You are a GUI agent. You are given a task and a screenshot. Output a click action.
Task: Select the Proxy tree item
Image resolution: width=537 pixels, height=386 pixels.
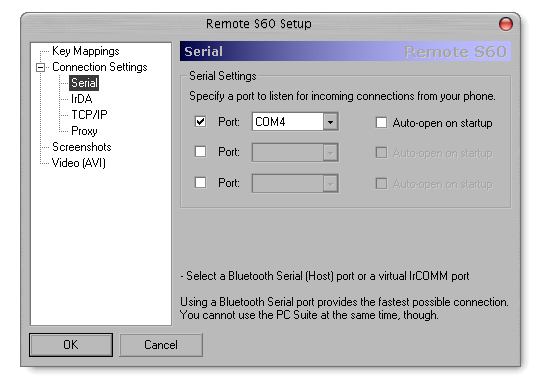click(x=84, y=131)
